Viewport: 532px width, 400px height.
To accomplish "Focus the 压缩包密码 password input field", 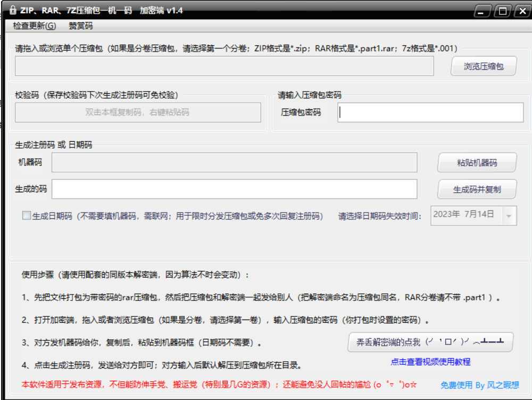I will pyautogui.click(x=430, y=112).
